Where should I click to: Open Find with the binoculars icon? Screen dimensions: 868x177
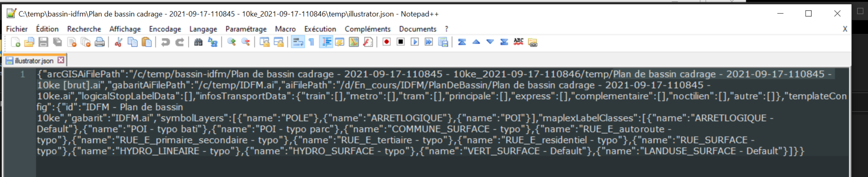198,42
